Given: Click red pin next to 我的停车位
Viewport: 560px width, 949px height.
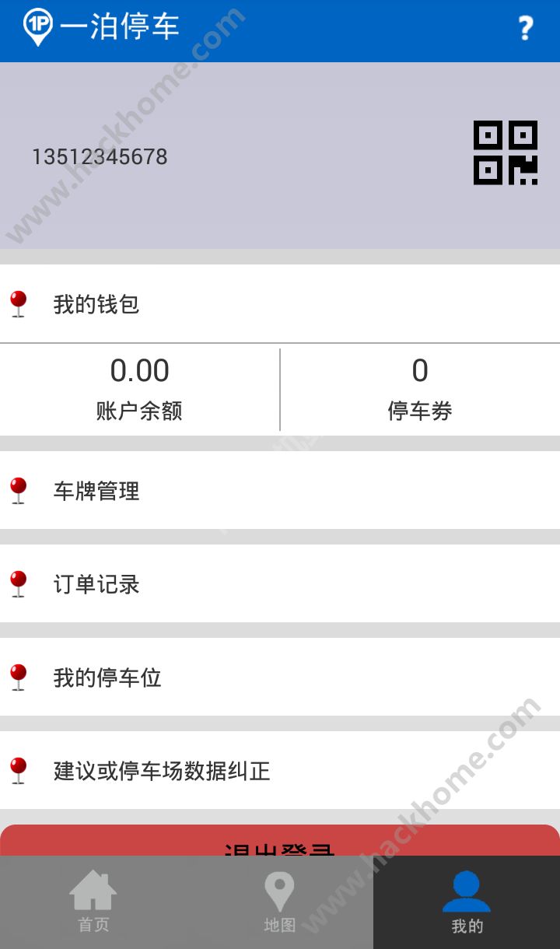Looking at the screenshot, I should (x=19, y=677).
